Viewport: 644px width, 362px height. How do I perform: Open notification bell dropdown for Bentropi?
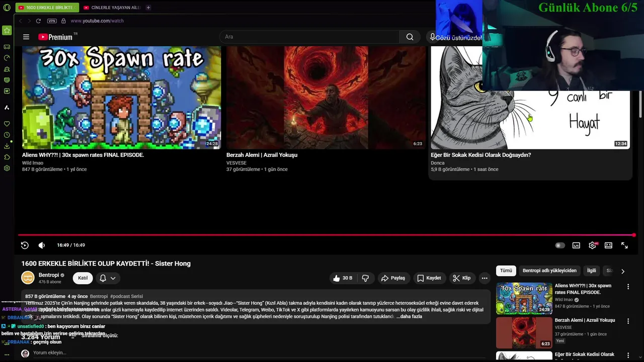pos(108,278)
